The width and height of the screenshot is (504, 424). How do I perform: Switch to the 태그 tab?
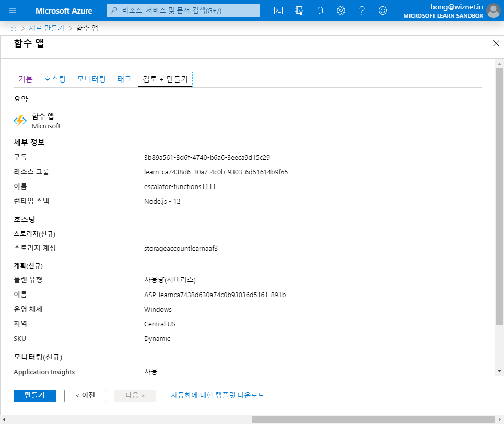pos(124,79)
